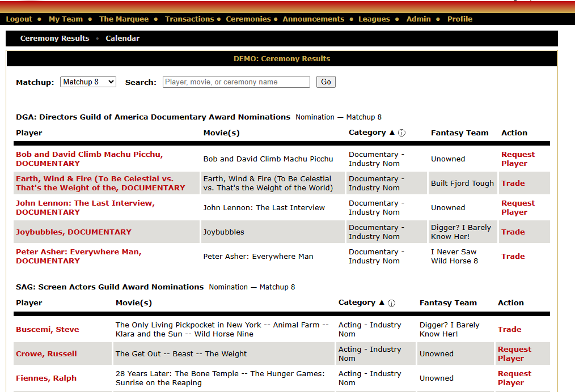Screen dimensions: 575x392
Task: Open The Marquee menu item
Action: (124, 19)
